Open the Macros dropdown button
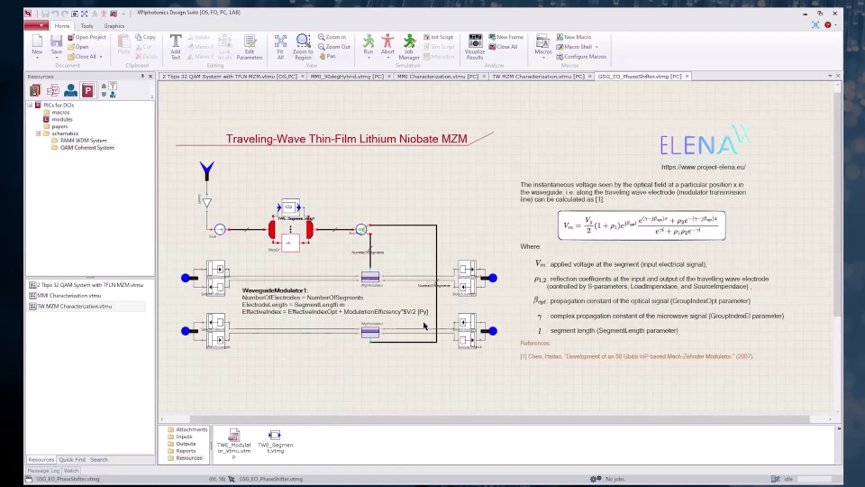This screenshot has width=865, height=487. click(x=542, y=45)
